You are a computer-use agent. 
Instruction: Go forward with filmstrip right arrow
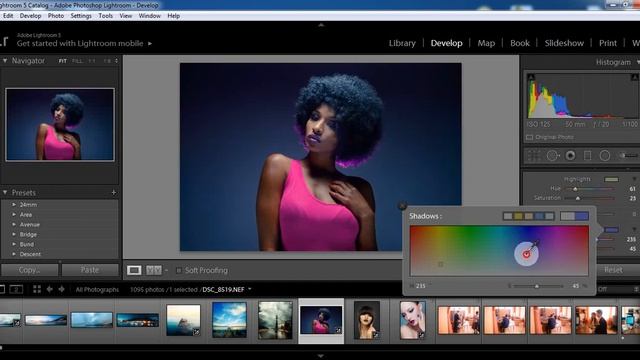62,289
